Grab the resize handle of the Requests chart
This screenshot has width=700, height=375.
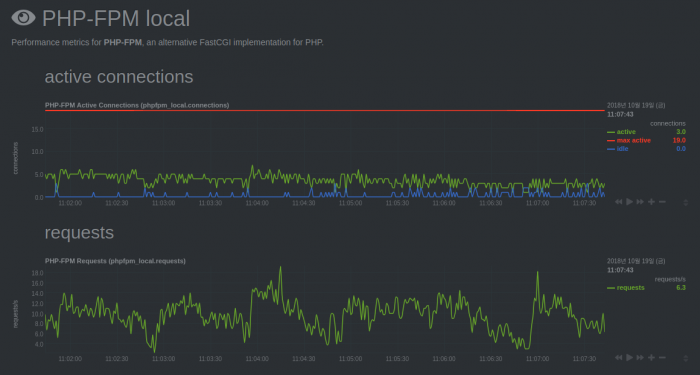point(686,358)
